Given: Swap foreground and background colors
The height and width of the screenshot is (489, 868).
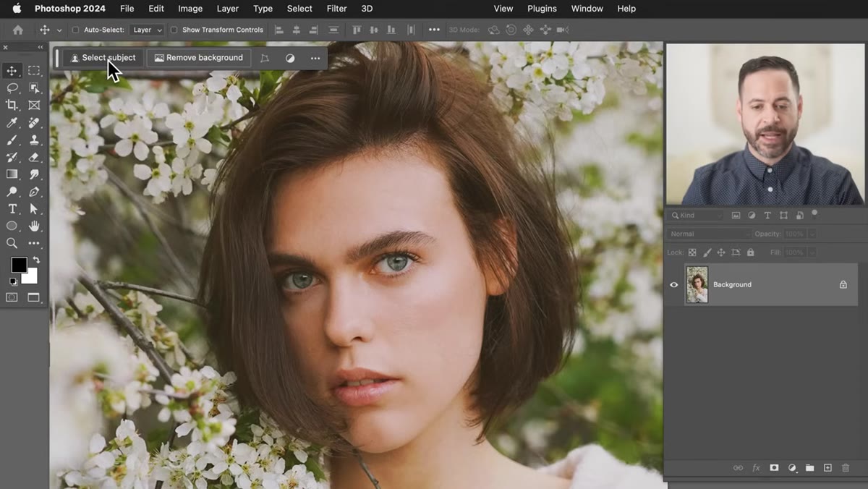Looking at the screenshot, I should pos(36,260).
